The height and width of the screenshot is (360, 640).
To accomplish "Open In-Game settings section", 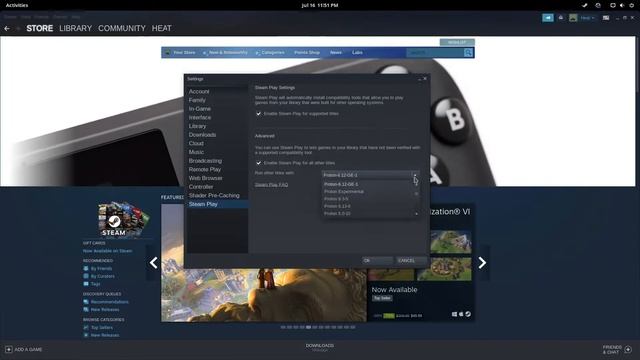I will 200,109.
